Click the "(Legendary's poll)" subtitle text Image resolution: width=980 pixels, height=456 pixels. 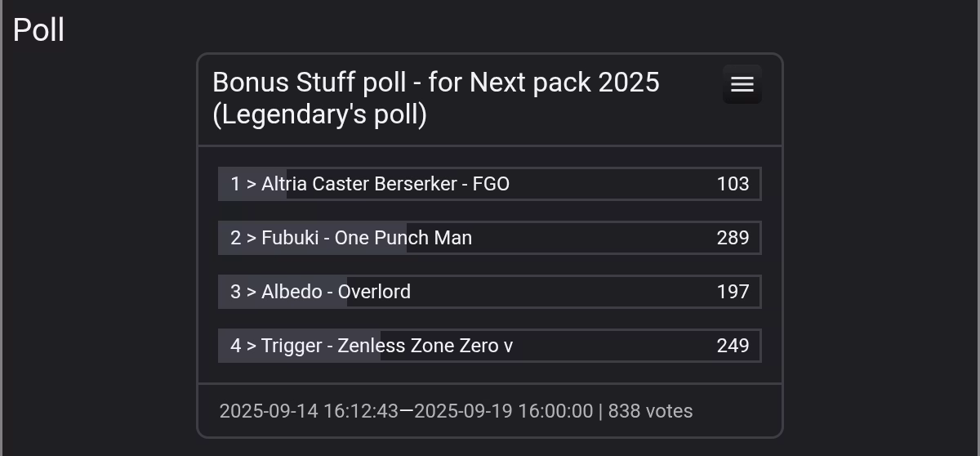click(x=319, y=115)
